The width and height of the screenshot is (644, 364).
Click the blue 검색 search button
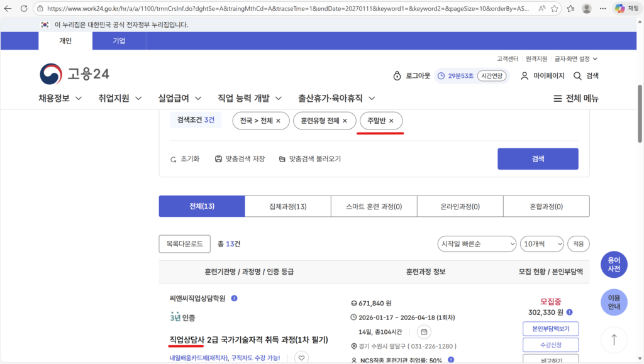pos(538,158)
